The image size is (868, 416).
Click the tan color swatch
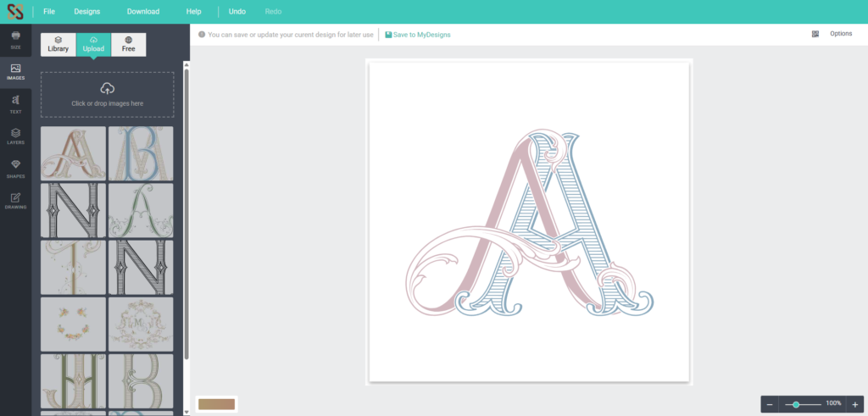[x=216, y=404]
